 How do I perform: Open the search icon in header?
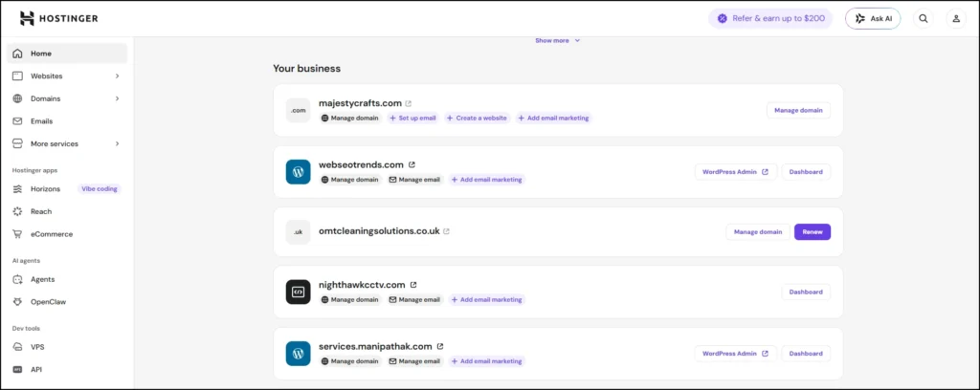(923, 19)
